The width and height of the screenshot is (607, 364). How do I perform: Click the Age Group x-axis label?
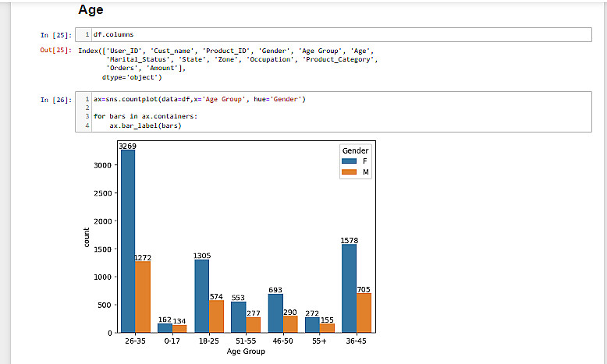246,351
